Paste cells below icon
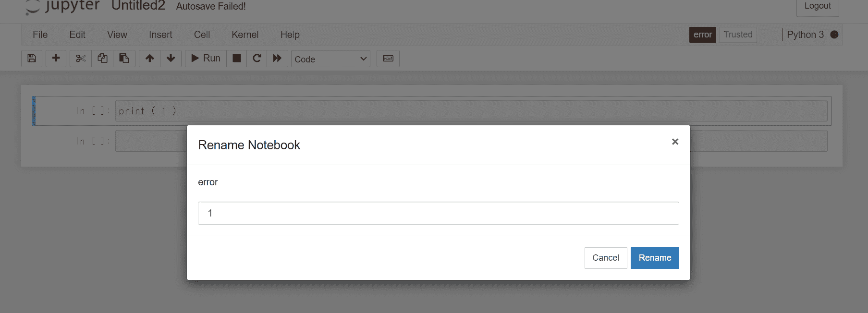The height and width of the screenshot is (313, 868). pos(124,59)
